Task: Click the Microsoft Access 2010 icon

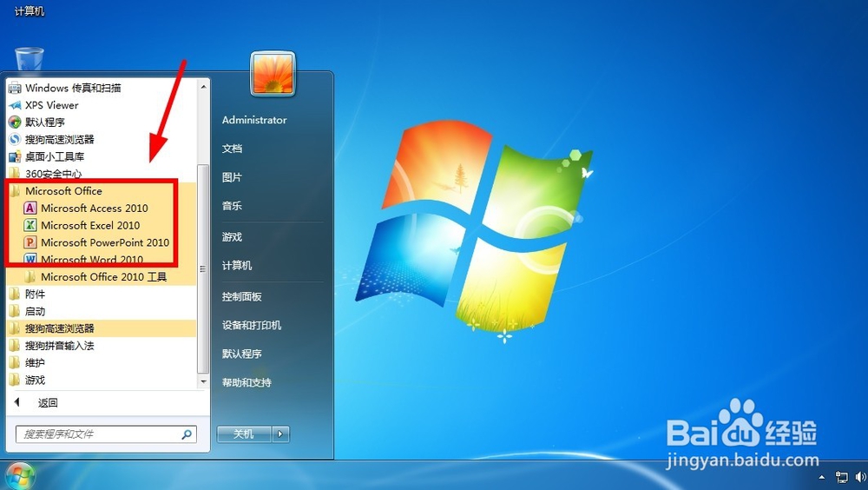Action: (30, 208)
